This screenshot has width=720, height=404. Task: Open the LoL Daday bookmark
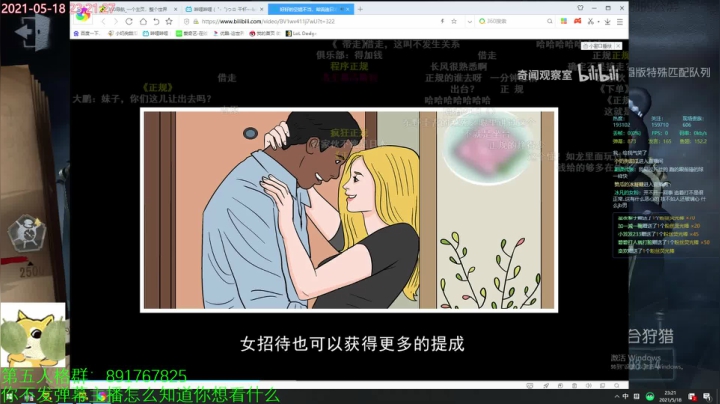click(301, 34)
